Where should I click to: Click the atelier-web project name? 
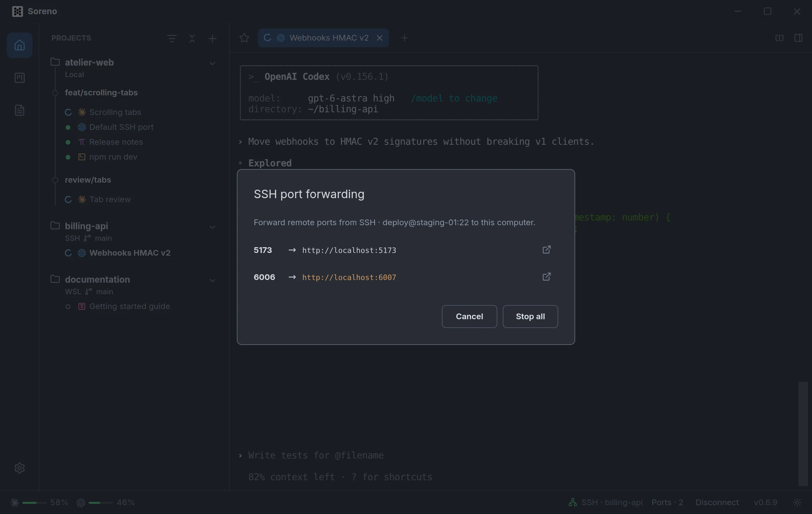(x=89, y=63)
